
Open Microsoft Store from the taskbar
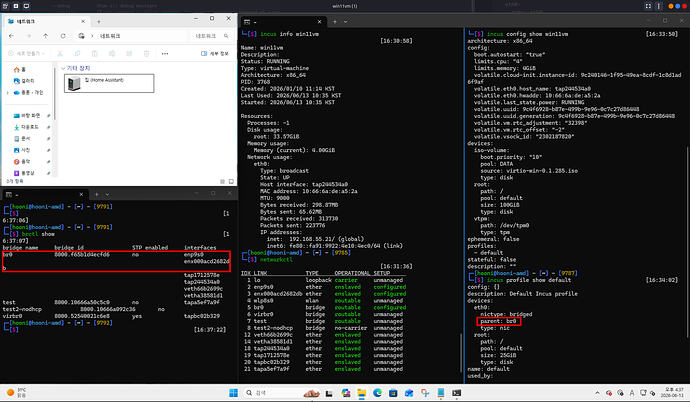pyautogui.click(x=393, y=393)
